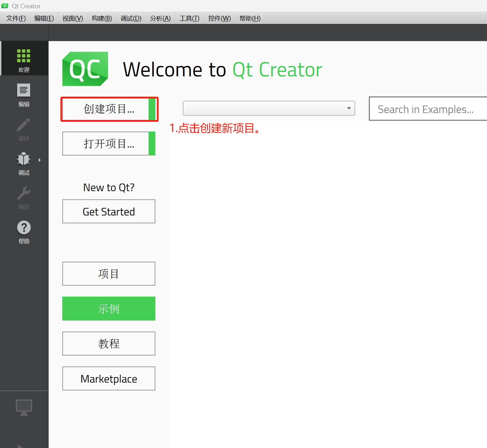
Task: Open the 工具(T) menu
Action: tap(189, 18)
